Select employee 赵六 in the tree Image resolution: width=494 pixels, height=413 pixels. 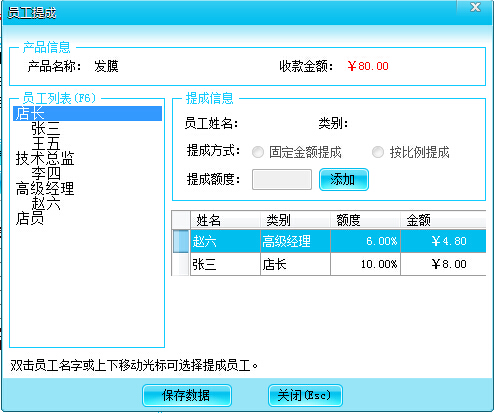46,203
